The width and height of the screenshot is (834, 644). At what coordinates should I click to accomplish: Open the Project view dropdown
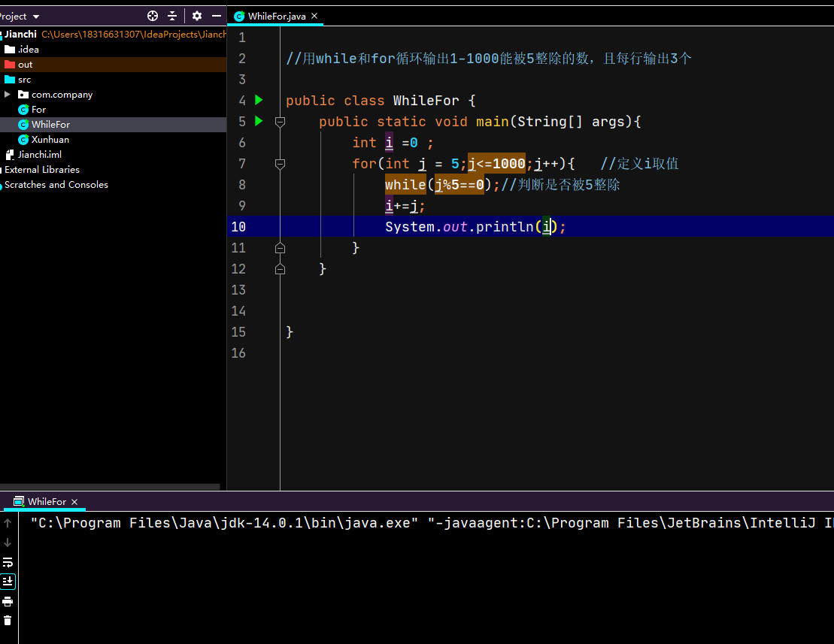tap(36, 17)
